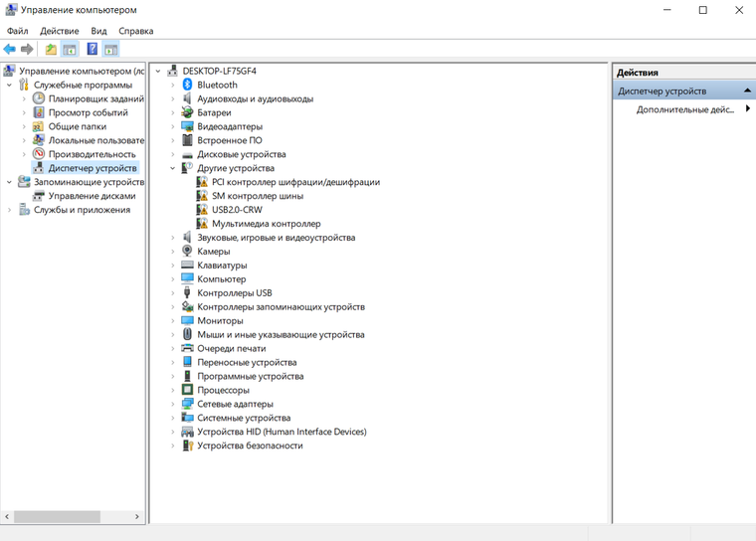Viewport: 756px width, 541px height.
Task: Open the Файл menu
Action: [17, 31]
